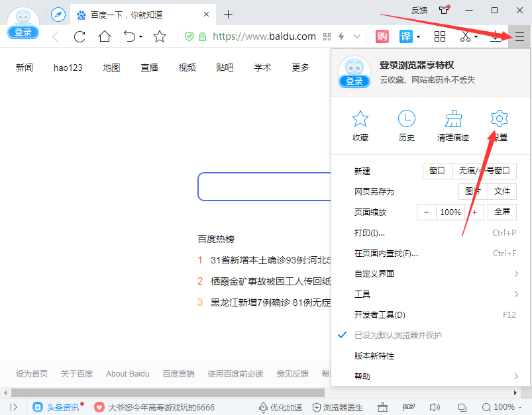
Task: Click inside the Baidu search box
Action: [x=264, y=187]
